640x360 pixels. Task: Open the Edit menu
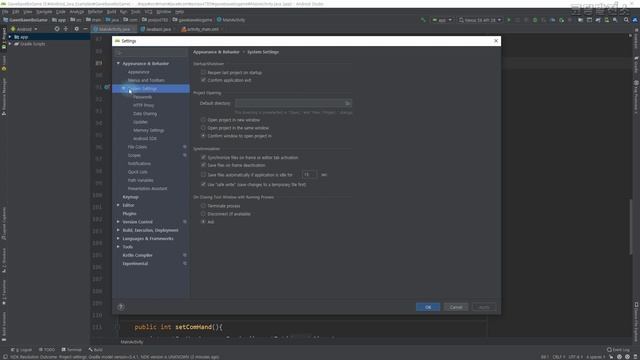click(16, 12)
